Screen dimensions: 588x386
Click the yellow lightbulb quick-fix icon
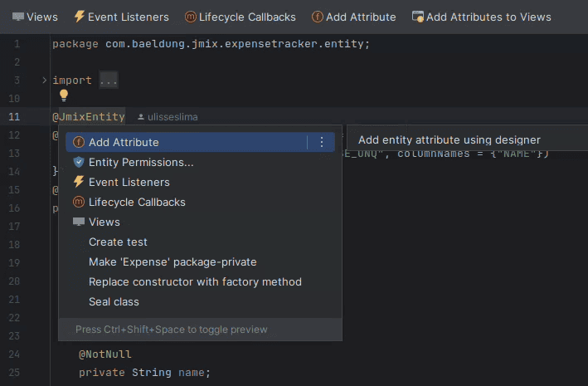(x=64, y=96)
